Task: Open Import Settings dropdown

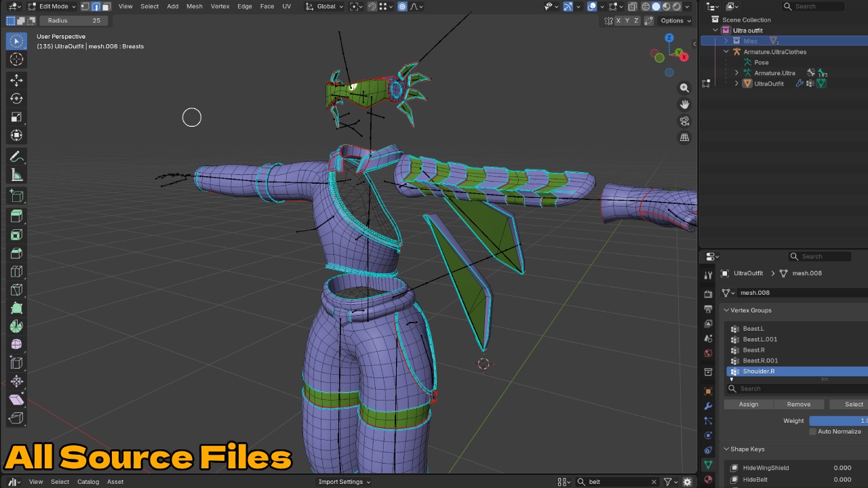Action: tap(344, 482)
